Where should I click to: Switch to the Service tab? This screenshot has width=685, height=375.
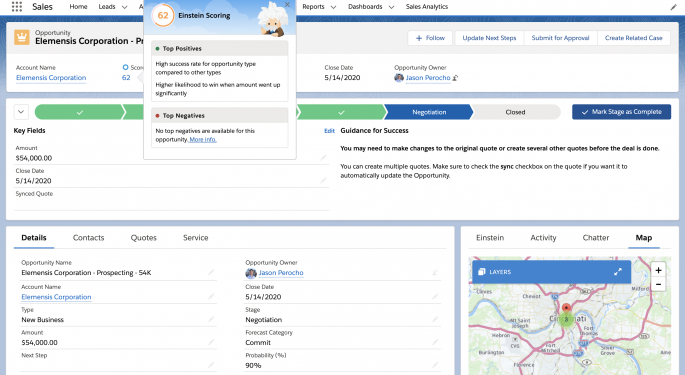click(x=196, y=238)
